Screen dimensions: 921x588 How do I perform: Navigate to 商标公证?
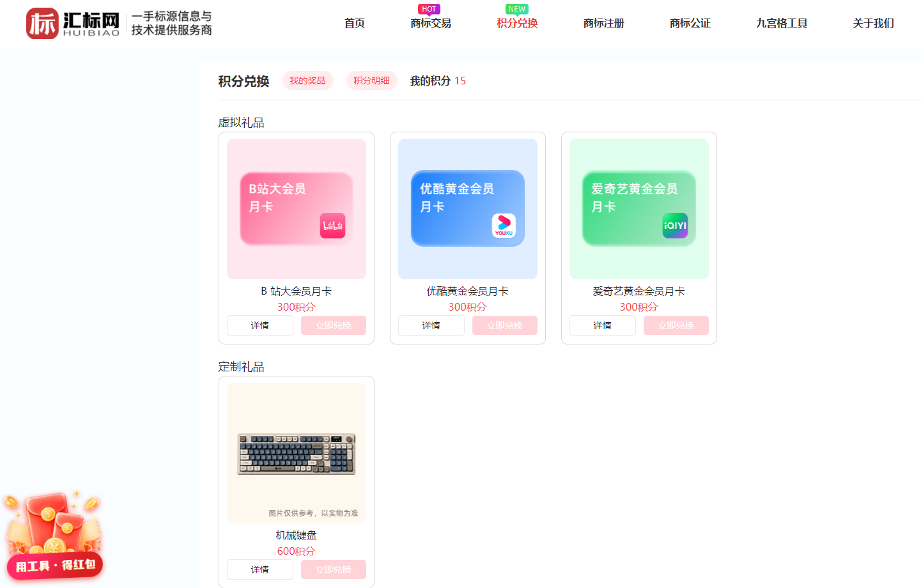pyautogui.click(x=690, y=24)
